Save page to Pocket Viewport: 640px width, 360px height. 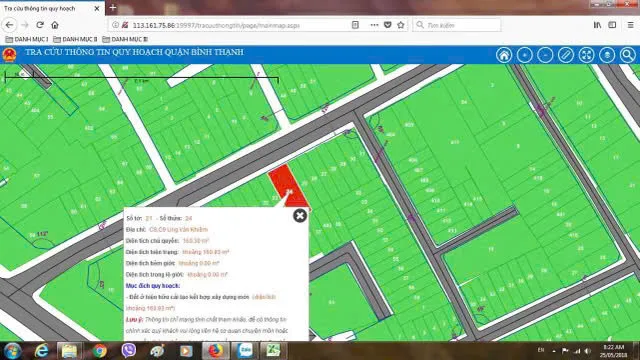coord(388,25)
